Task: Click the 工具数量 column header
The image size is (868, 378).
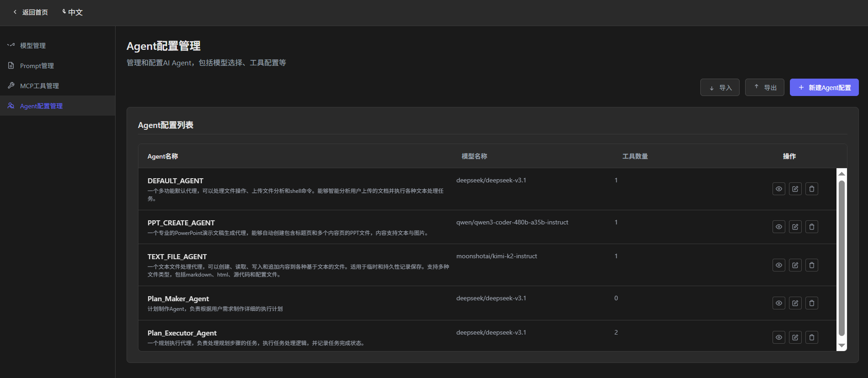Action: coord(635,156)
